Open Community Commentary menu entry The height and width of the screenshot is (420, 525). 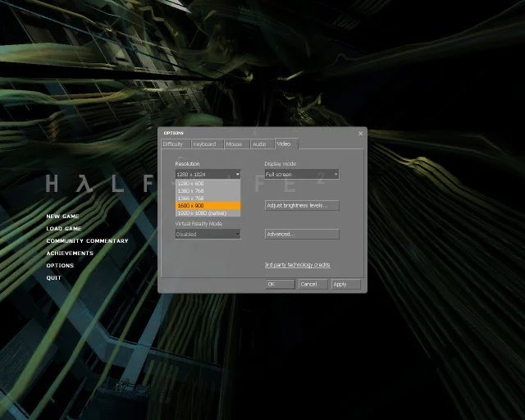(x=88, y=241)
